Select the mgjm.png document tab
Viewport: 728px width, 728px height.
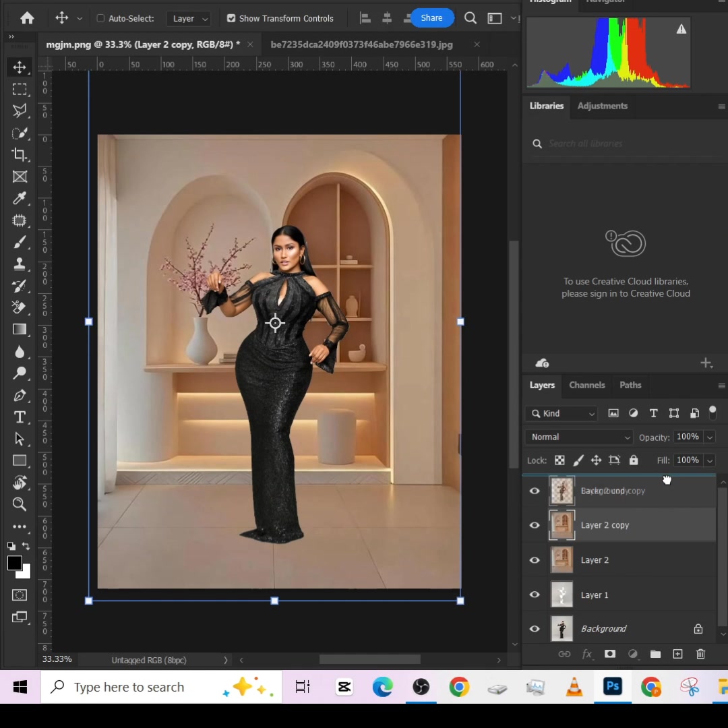click(x=143, y=44)
